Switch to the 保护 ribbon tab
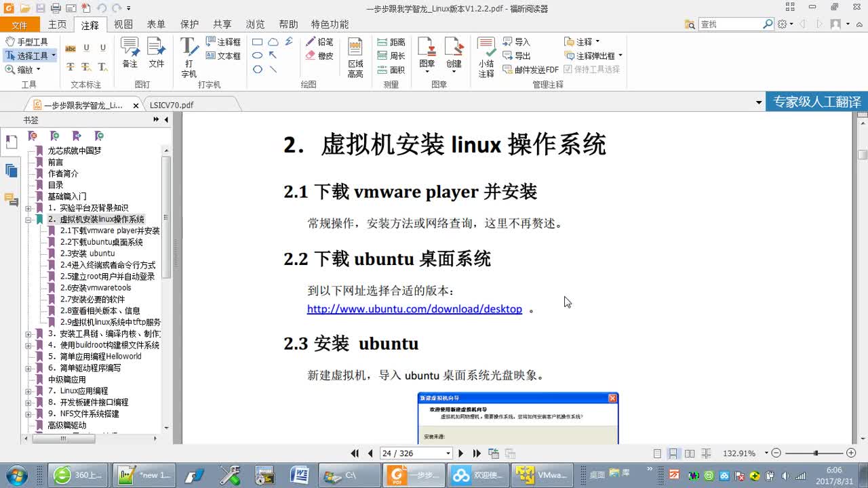868x488 pixels. coord(189,24)
